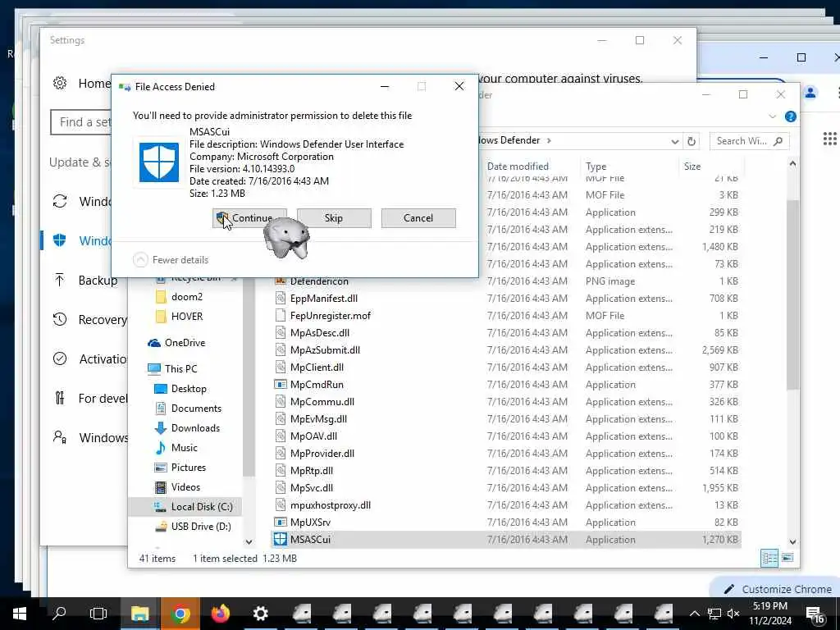Open taskbar search magnifier

[x=59, y=614]
